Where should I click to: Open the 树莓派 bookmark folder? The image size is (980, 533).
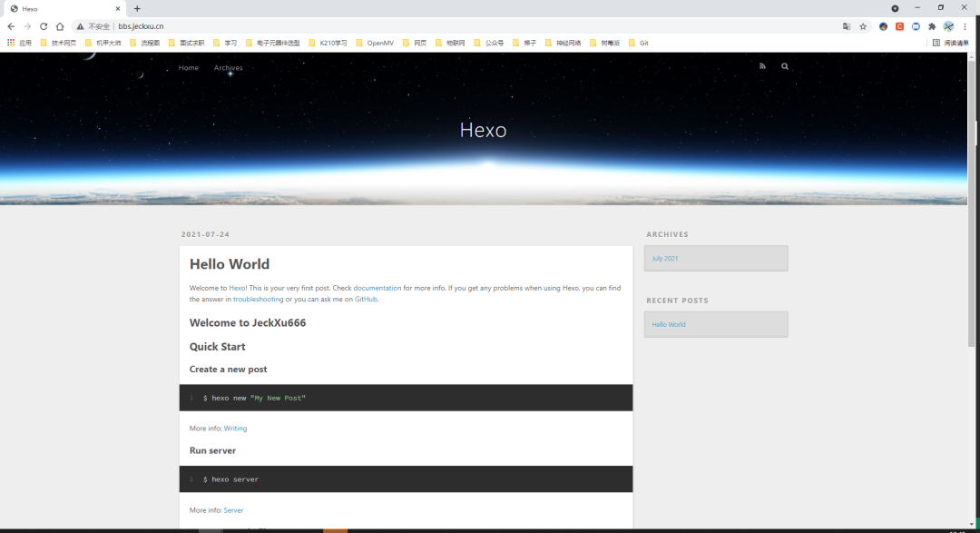(x=604, y=44)
